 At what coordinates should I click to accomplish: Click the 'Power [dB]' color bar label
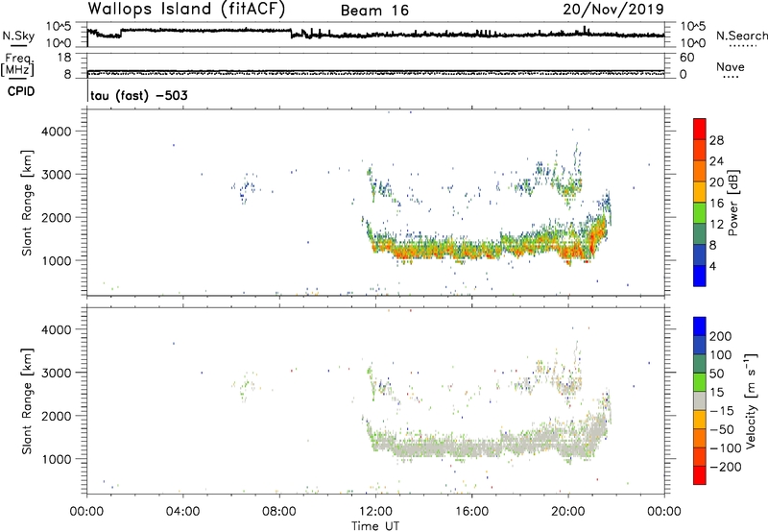click(733, 203)
